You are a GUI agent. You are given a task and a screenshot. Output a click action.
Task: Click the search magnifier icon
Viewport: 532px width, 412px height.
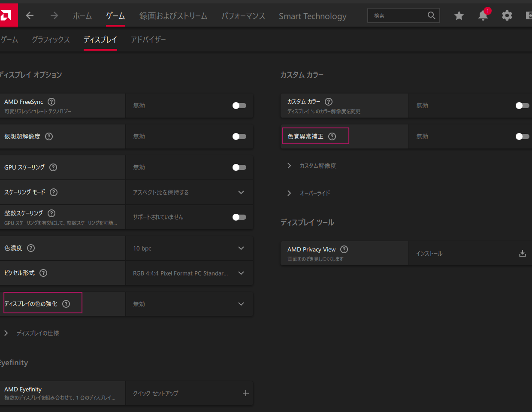[431, 15]
